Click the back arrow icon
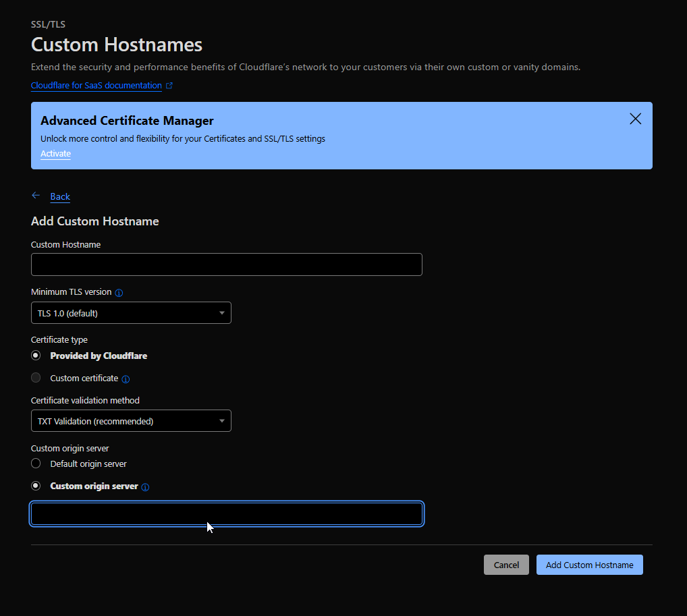Viewport: 687px width, 616px height. pyautogui.click(x=36, y=196)
